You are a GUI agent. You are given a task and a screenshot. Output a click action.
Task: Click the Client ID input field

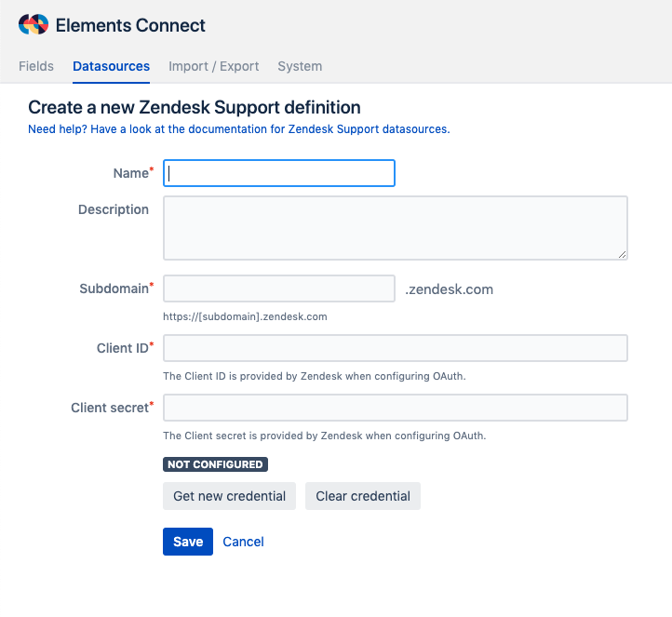[395, 348]
